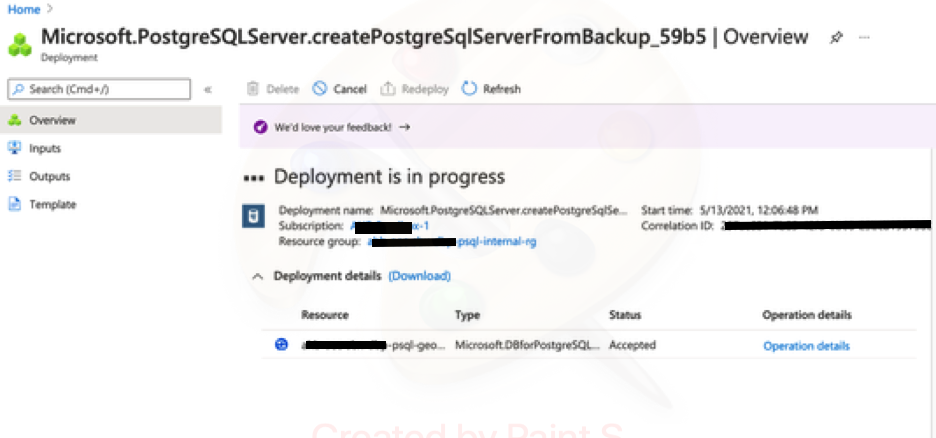Open the psql-geo resource row entry
The image size is (936, 438).
point(373,345)
